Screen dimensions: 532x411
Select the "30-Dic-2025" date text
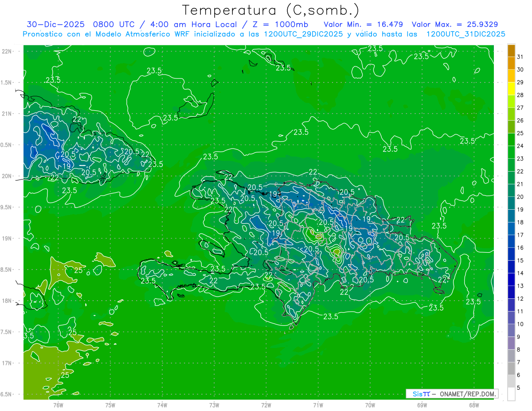[x=56, y=24]
